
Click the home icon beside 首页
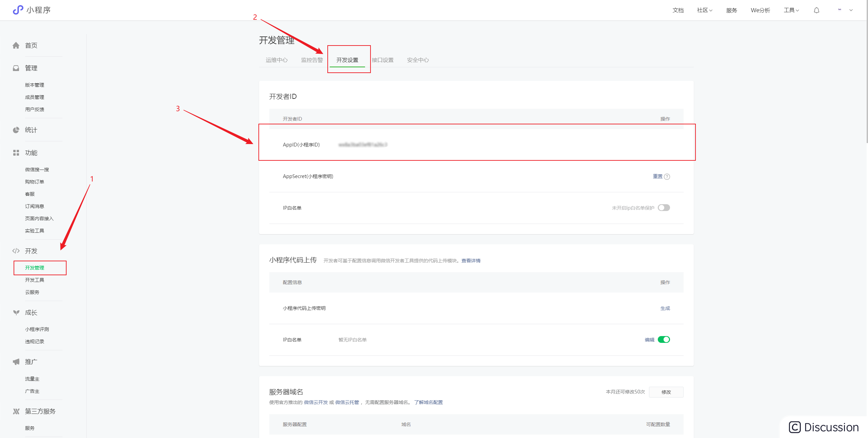coord(16,46)
